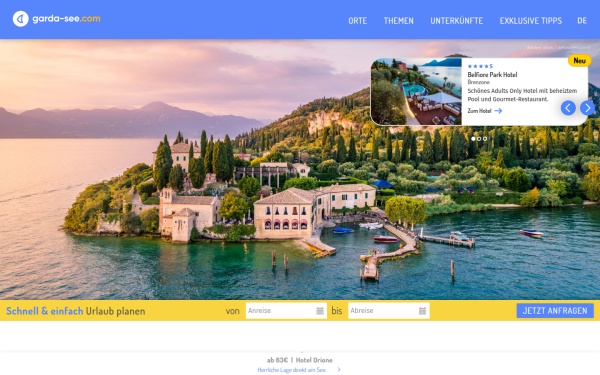Click the 'ab 63€ | Hotel Orione' text

point(300,360)
